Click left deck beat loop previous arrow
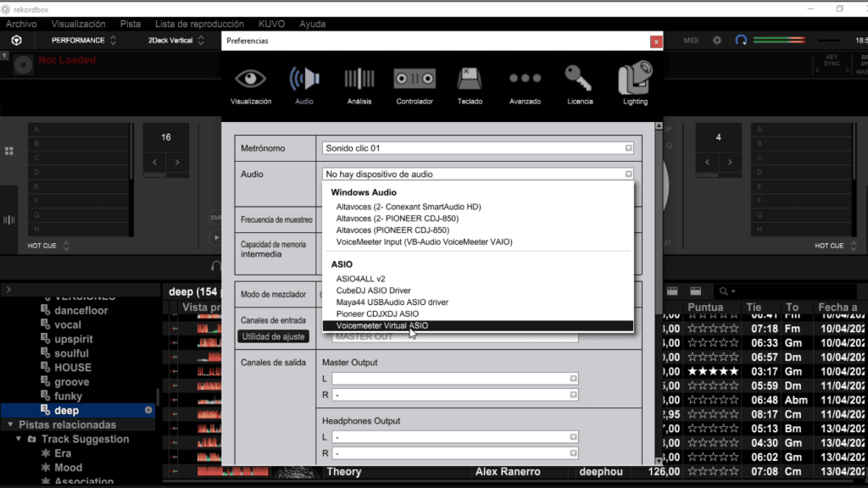This screenshot has width=868, height=488. click(154, 162)
